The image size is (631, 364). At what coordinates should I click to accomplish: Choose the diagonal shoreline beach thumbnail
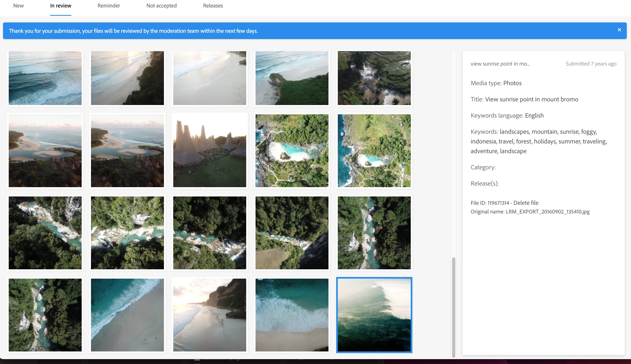[x=127, y=315]
